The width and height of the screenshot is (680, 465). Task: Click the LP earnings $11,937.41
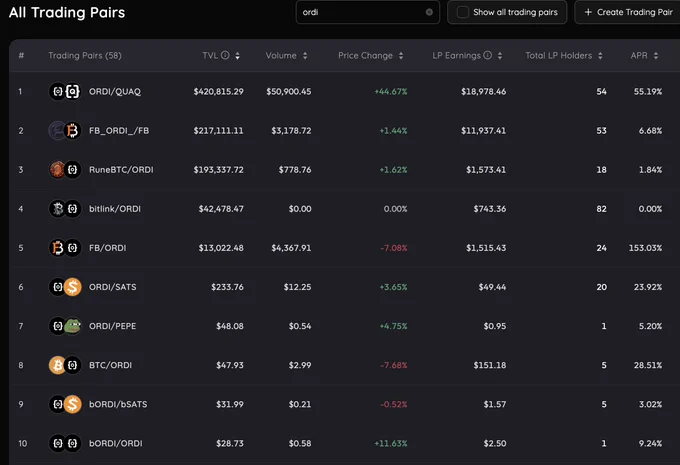tap(484, 131)
